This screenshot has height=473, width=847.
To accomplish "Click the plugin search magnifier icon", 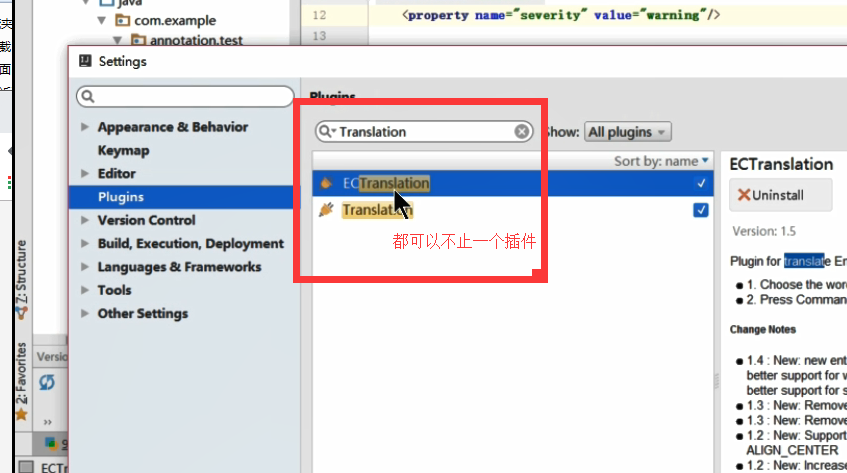I will coord(326,131).
